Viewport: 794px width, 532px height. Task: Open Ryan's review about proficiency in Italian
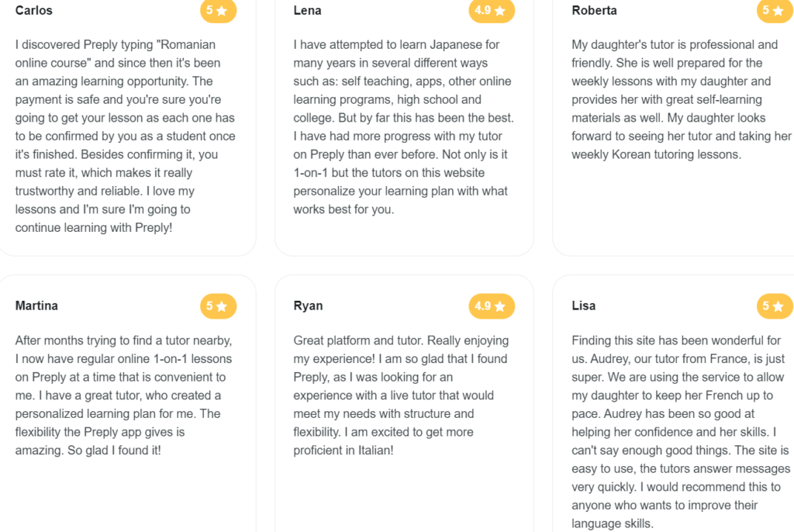[x=401, y=396]
